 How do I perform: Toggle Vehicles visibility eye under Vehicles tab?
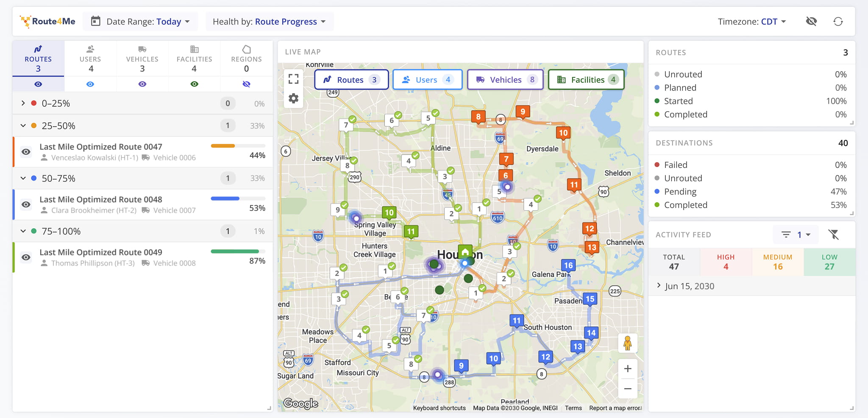pos(142,84)
